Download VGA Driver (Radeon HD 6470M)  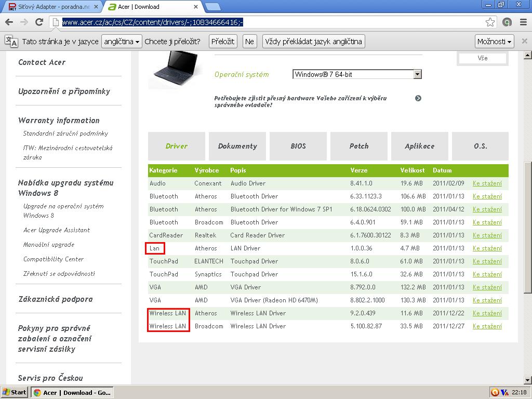click(x=487, y=300)
